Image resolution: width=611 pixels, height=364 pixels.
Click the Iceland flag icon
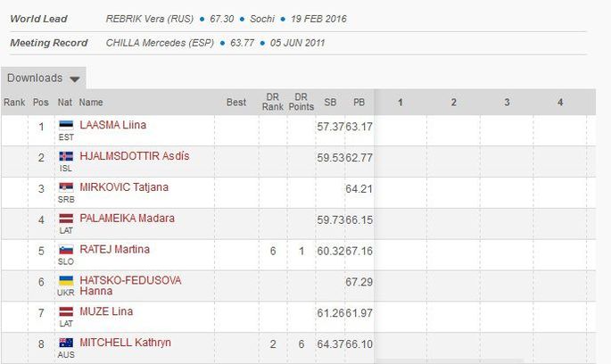tap(66, 156)
